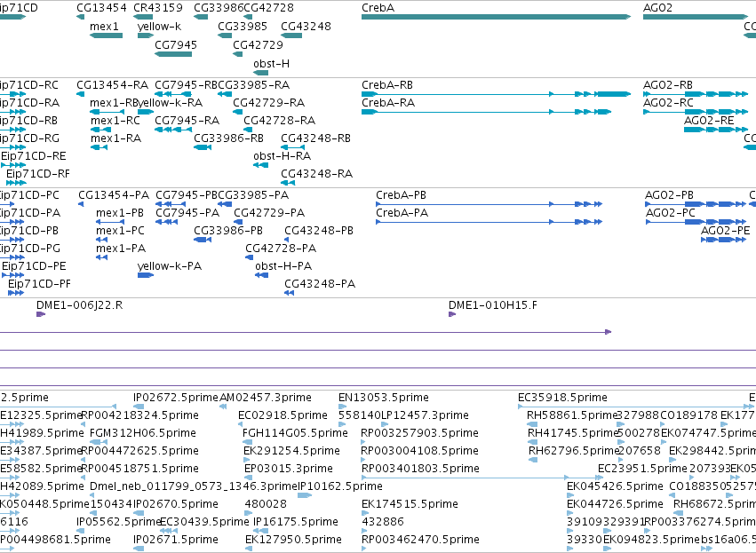This screenshot has height=553, width=756.
Task: Select the DME1-010H15.F BAC end label
Action: (x=493, y=305)
